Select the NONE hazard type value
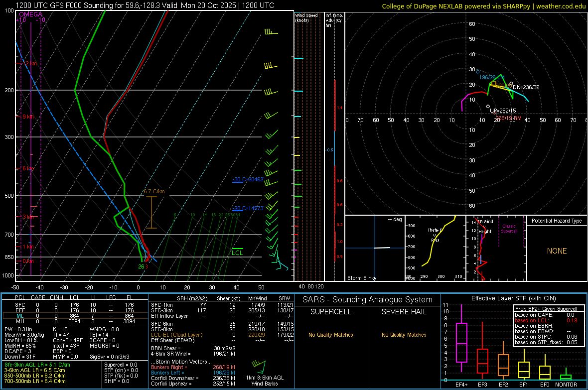Screen dimensions: 588x390 click(557, 251)
